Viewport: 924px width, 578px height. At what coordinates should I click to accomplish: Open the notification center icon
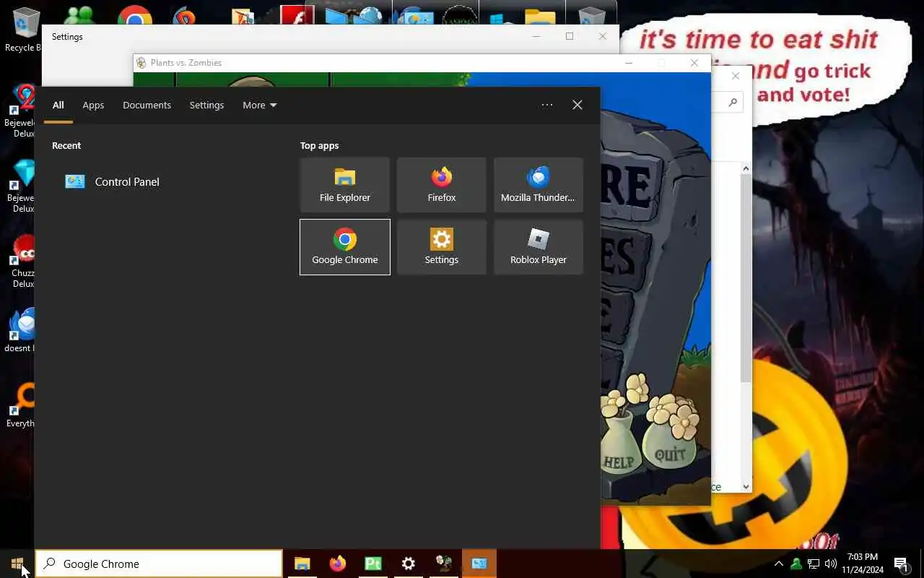pyautogui.click(x=902, y=564)
